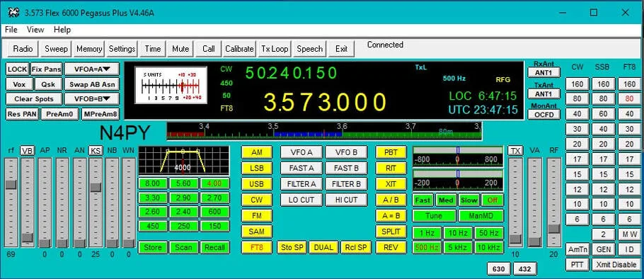Set AGC to Fast
This screenshot has height=279, width=644.
[422, 200]
